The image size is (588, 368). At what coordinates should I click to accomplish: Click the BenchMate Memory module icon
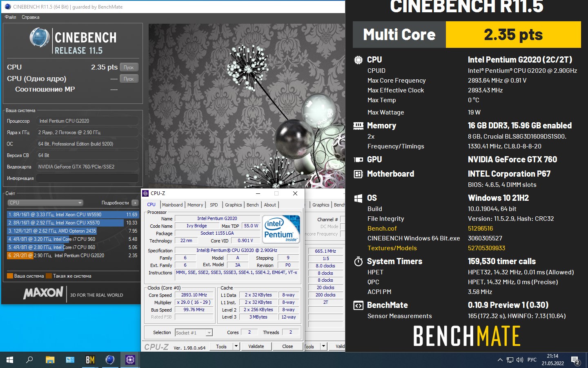point(358,126)
